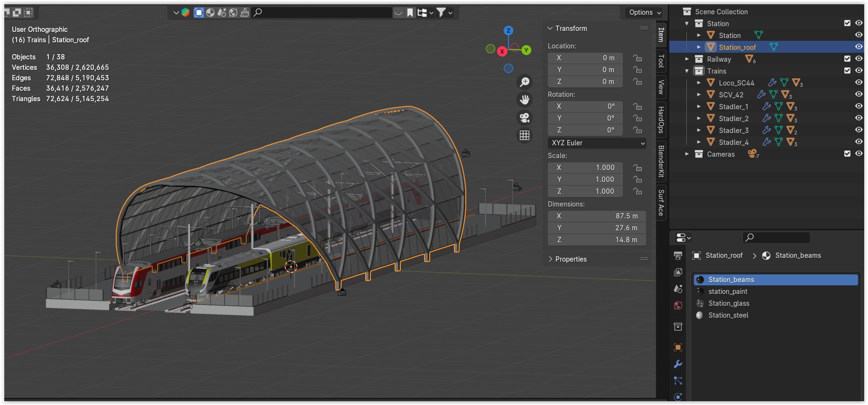Click the red X axis gizmo handle

(502, 51)
